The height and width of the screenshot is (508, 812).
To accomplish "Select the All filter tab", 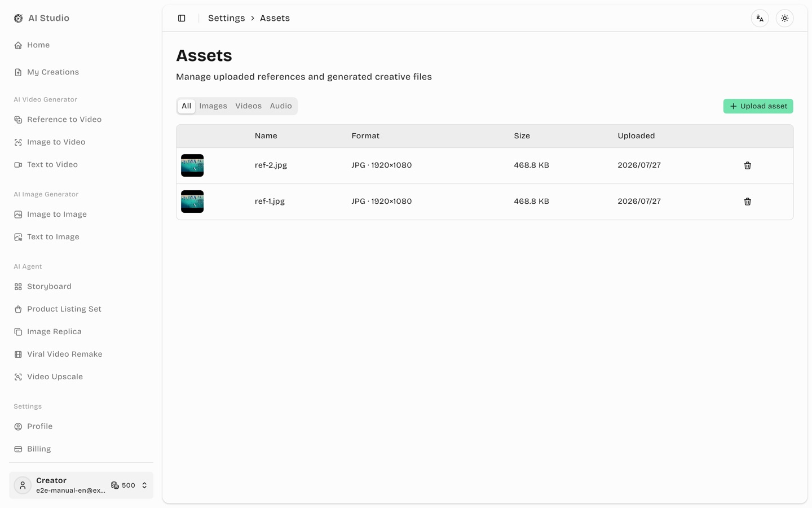I will pyautogui.click(x=186, y=106).
